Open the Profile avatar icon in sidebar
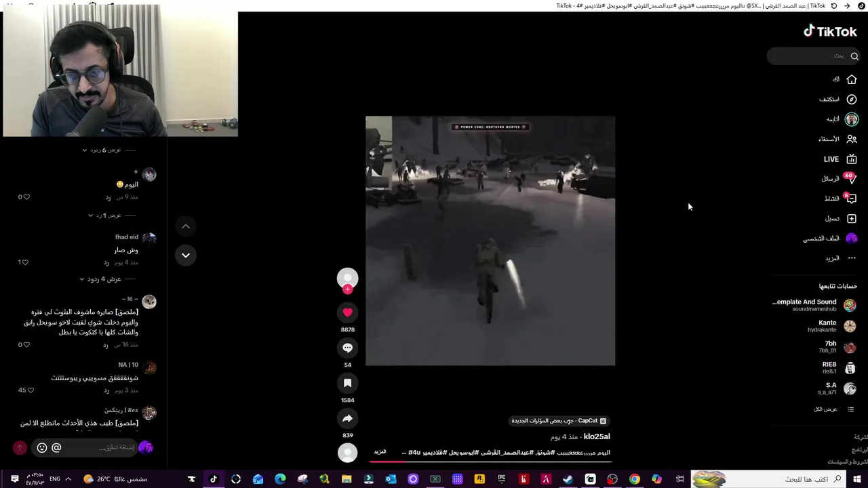This screenshot has width=868, height=488. click(852, 238)
